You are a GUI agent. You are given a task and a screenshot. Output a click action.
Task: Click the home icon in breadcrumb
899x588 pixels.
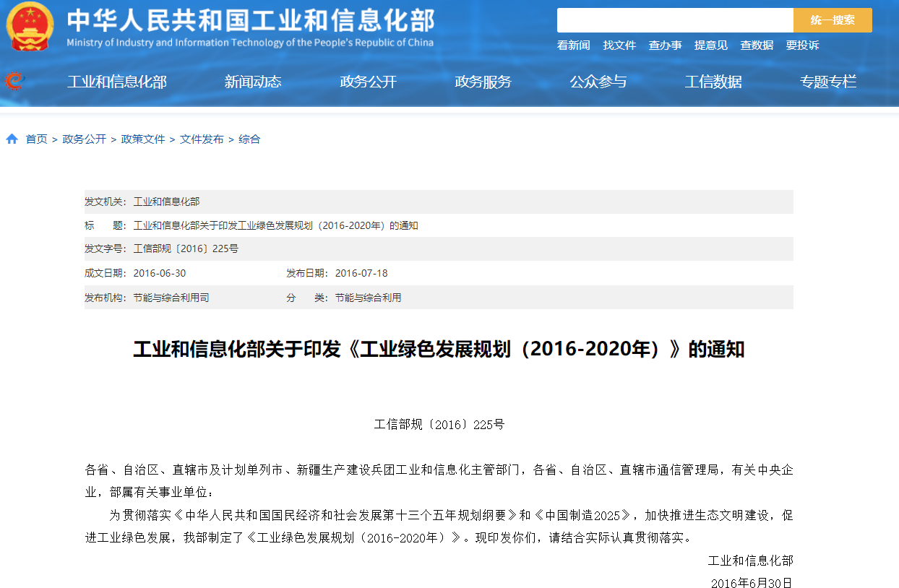tap(12, 139)
